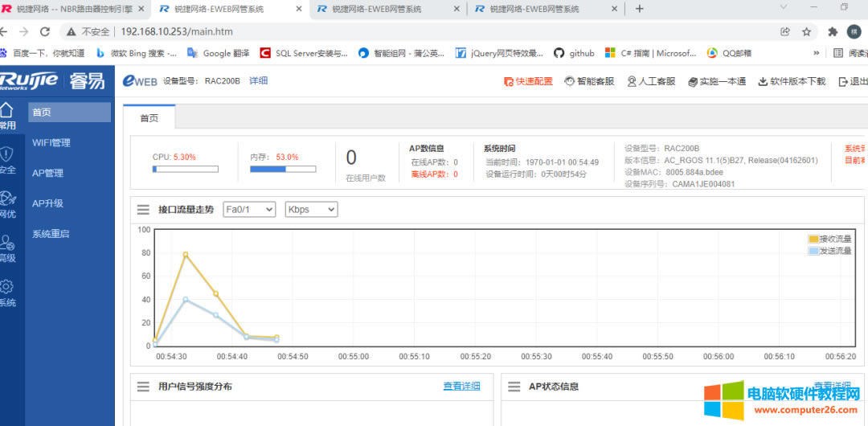Click 软件版本下载 download icon

pos(763,81)
